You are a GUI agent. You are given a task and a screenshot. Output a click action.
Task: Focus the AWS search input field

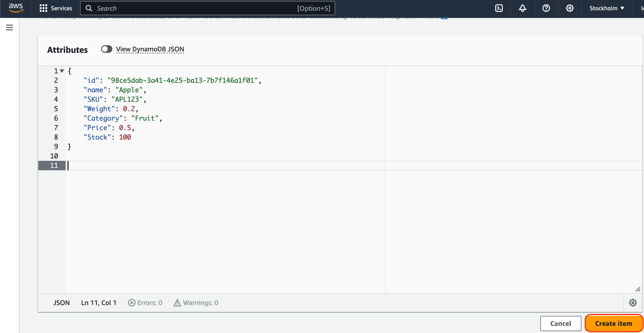pyautogui.click(x=207, y=8)
